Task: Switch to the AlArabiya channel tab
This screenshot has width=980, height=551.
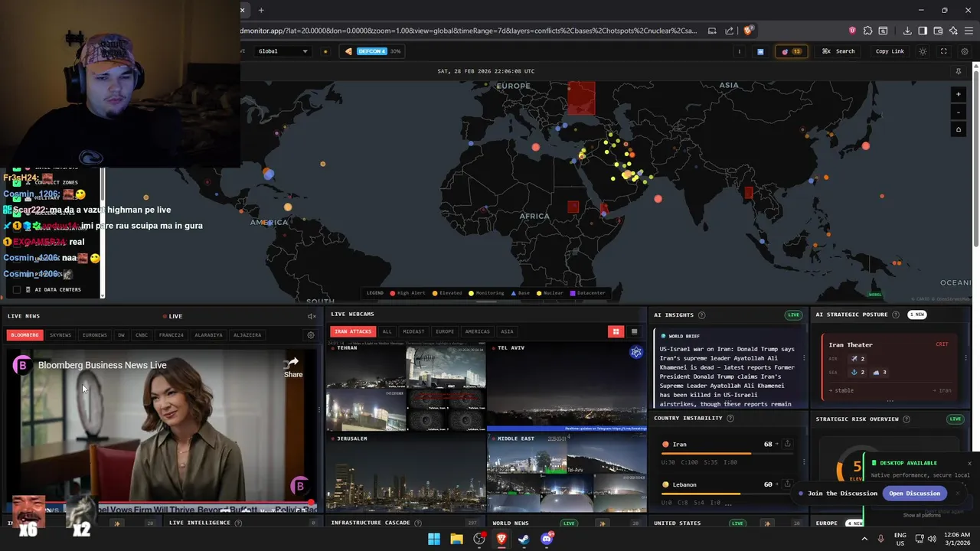Action: pos(208,334)
